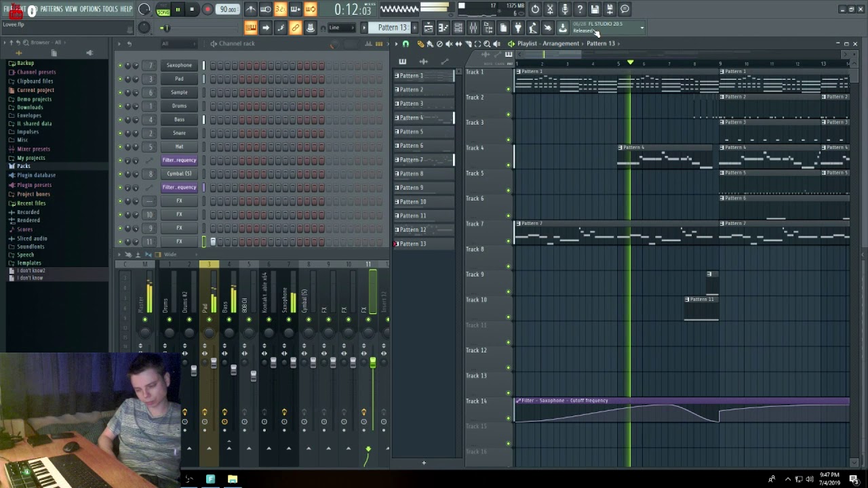Open the VIEW menu
868x488 pixels.
point(71,9)
